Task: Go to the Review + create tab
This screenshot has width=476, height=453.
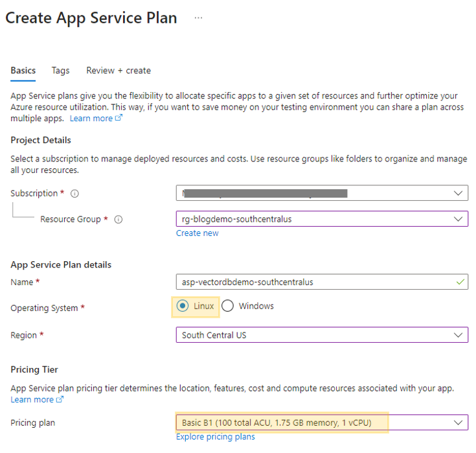Action: point(119,71)
